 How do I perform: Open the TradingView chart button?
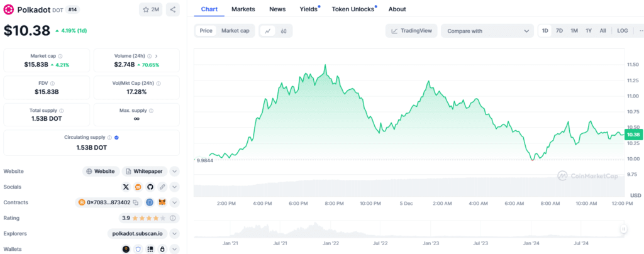tap(411, 31)
